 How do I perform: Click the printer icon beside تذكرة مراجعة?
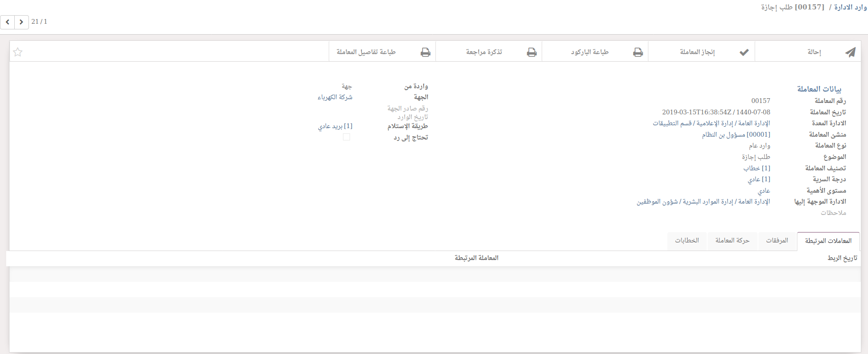(x=532, y=52)
